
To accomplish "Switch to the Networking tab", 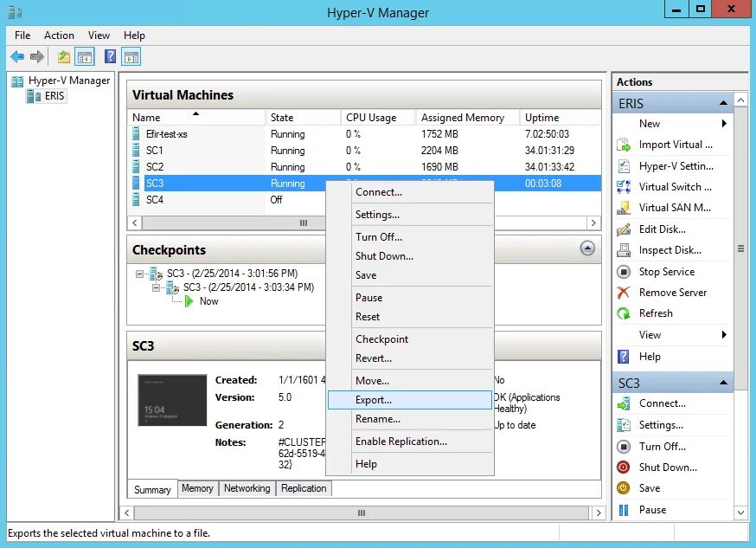I will pos(247,488).
